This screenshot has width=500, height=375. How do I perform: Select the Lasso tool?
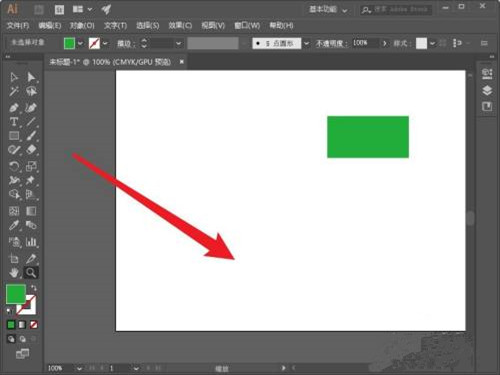point(31,91)
